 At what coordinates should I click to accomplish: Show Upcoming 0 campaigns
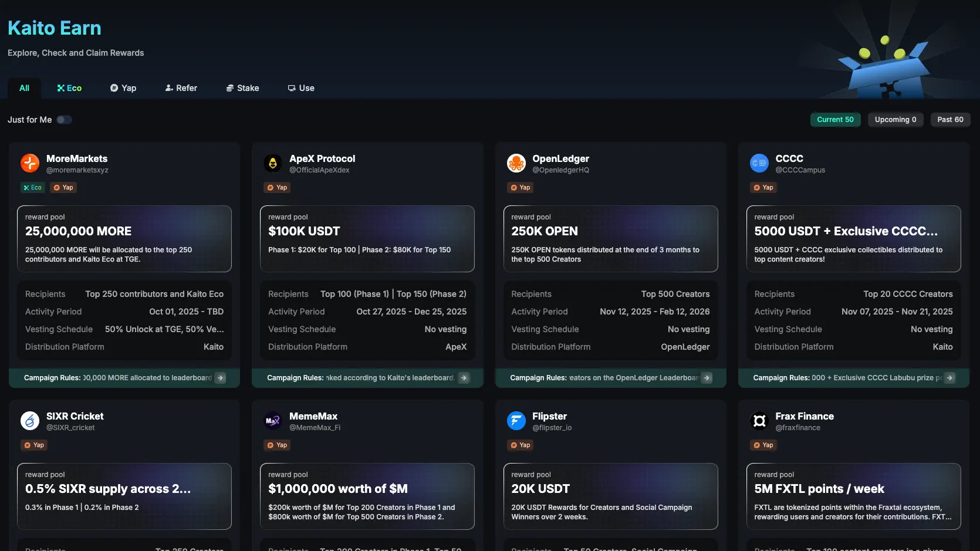(895, 120)
